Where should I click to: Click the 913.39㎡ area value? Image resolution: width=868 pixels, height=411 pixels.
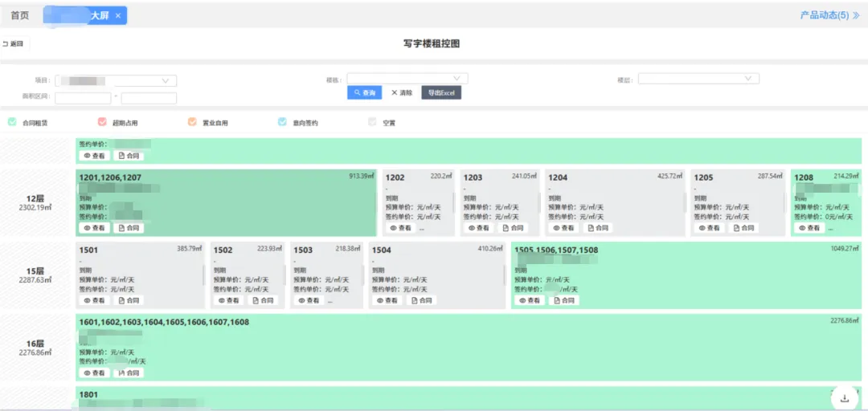pyautogui.click(x=361, y=176)
